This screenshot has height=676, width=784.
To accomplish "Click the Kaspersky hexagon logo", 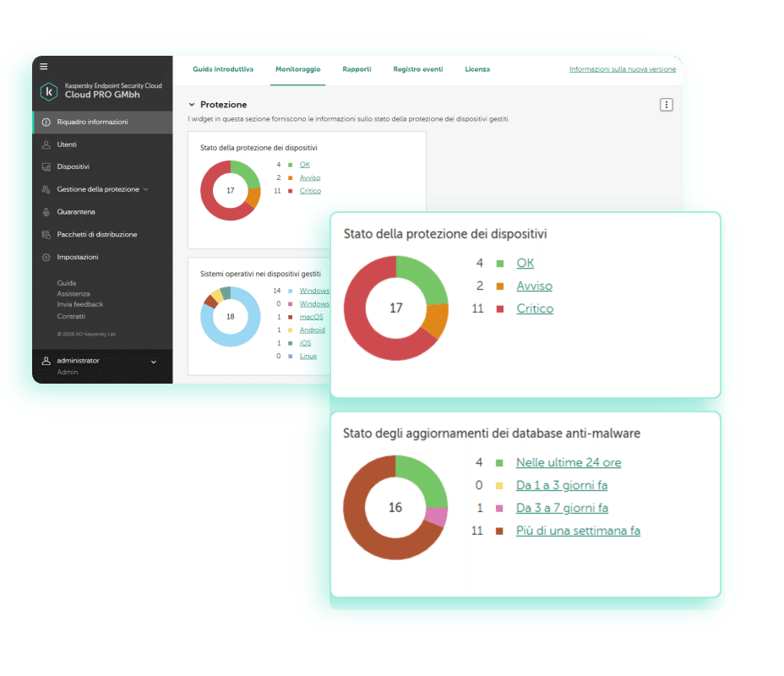I will (x=49, y=91).
